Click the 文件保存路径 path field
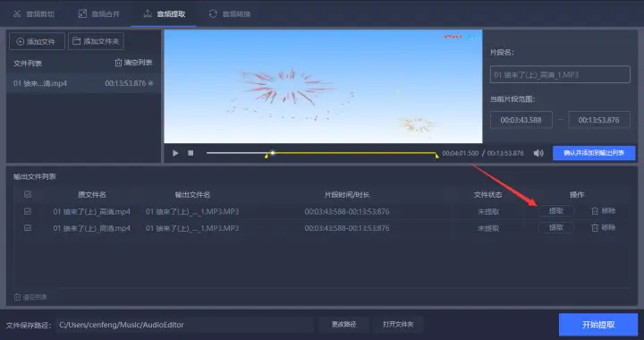The width and height of the screenshot is (644, 340). coord(184,325)
